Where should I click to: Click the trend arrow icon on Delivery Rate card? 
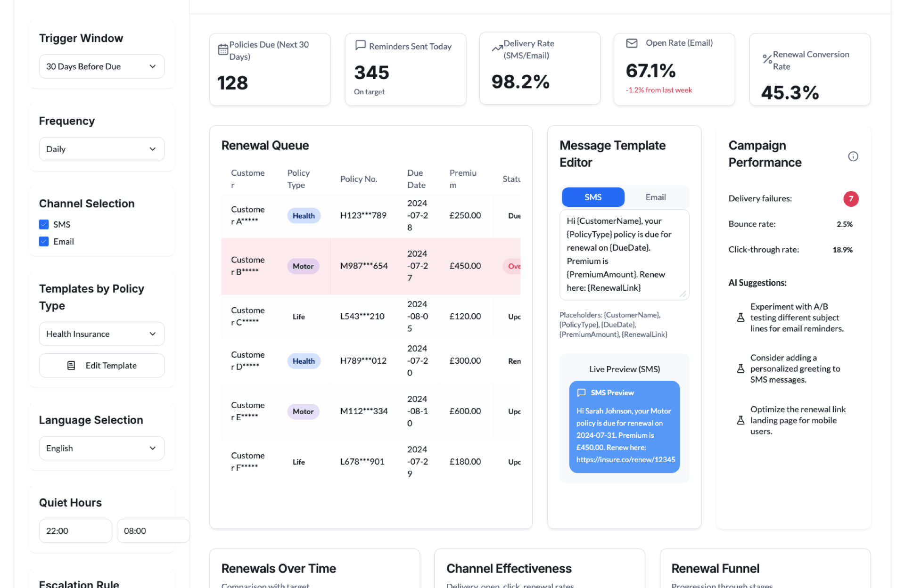click(497, 48)
